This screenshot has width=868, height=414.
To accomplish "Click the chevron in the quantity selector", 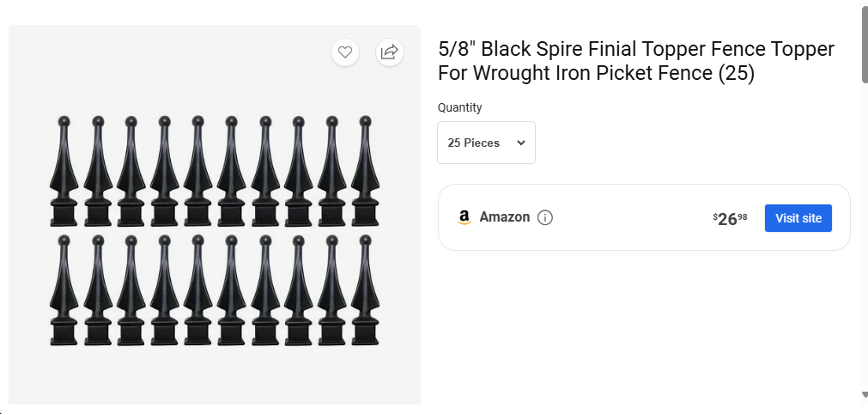I will 521,143.
